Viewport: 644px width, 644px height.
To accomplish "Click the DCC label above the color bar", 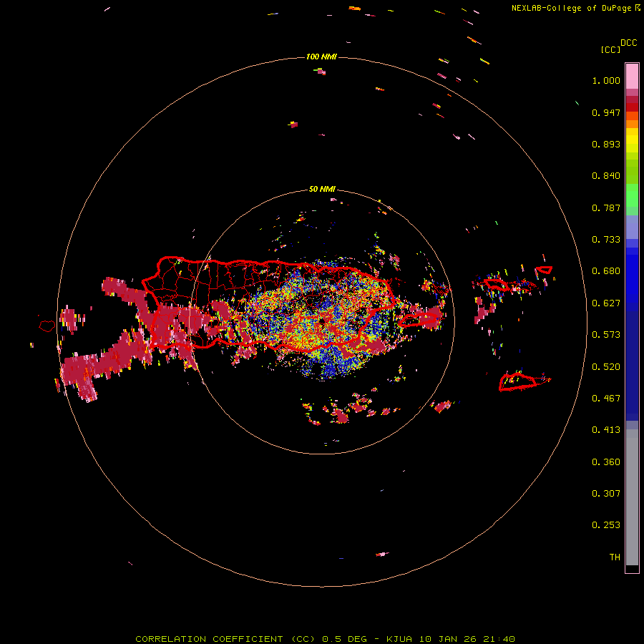I will [x=628, y=43].
